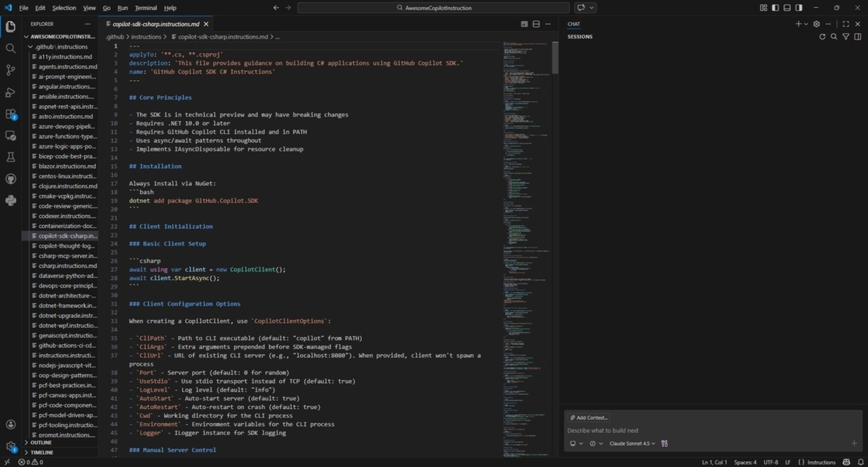The image size is (868, 467).
Task: Open editor more actions ellipsis
Action: (548, 24)
